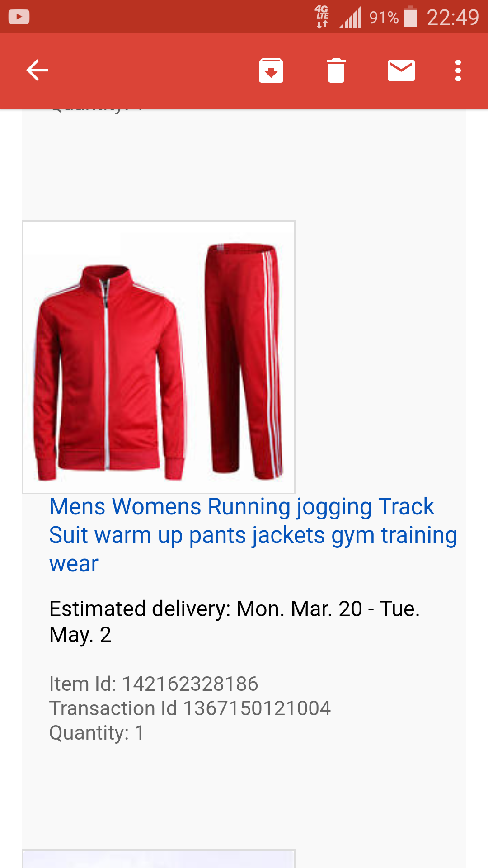Select the Item Id 142162328186 line
This screenshot has width=488, height=868.
[x=154, y=684]
